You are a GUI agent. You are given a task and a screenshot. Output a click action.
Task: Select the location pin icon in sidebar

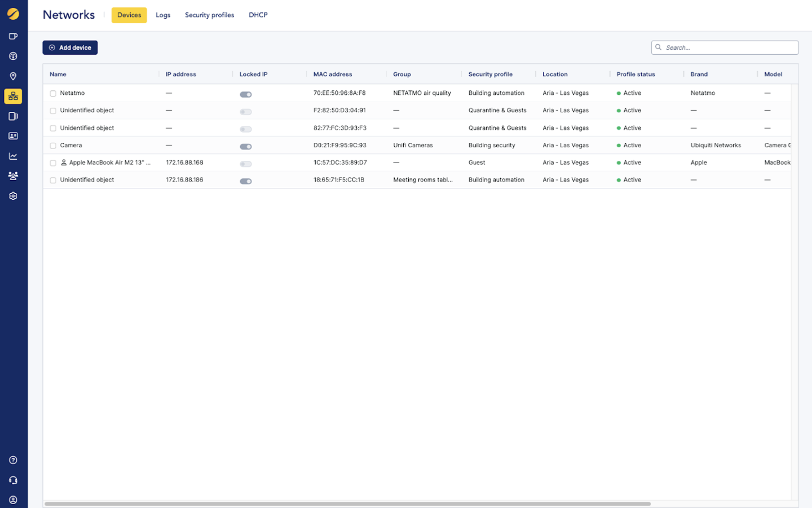pyautogui.click(x=13, y=76)
